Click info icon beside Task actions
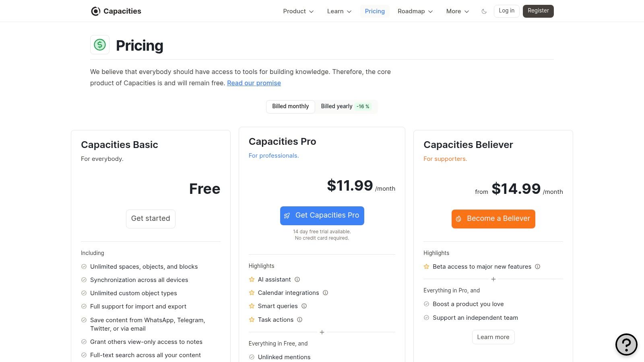The height and width of the screenshot is (362, 644). (x=300, y=320)
